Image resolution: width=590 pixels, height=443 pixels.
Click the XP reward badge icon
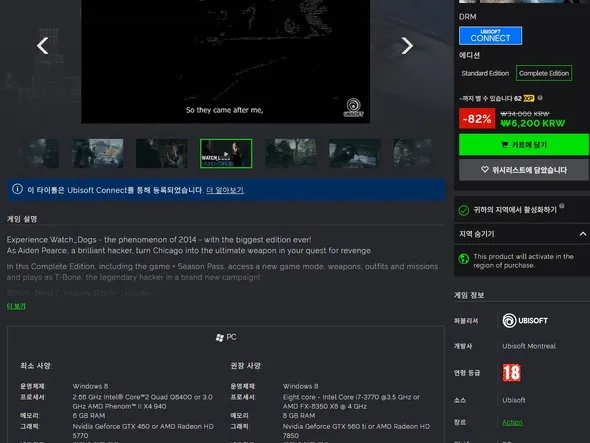pyautogui.click(x=529, y=98)
